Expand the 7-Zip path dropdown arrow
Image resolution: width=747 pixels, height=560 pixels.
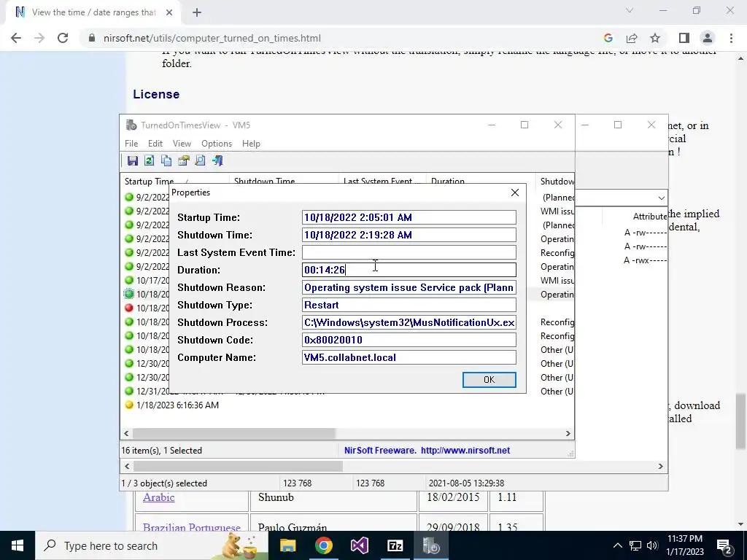coord(661,198)
